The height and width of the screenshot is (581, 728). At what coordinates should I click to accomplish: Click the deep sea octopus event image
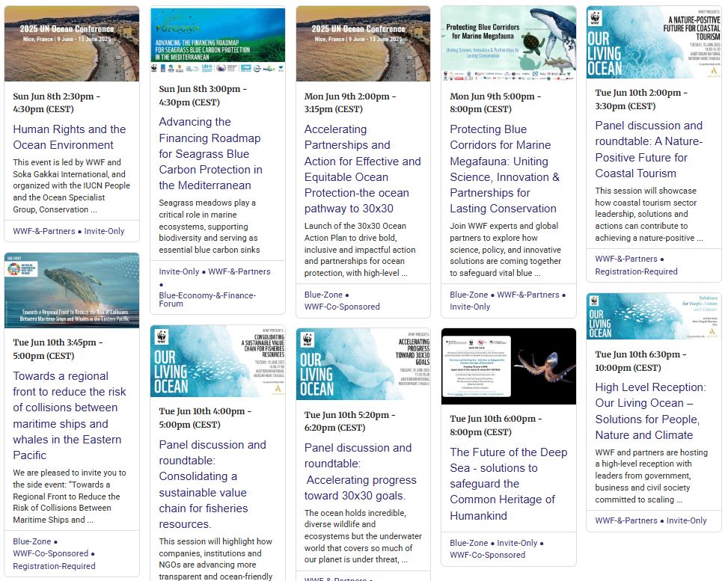(x=508, y=366)
